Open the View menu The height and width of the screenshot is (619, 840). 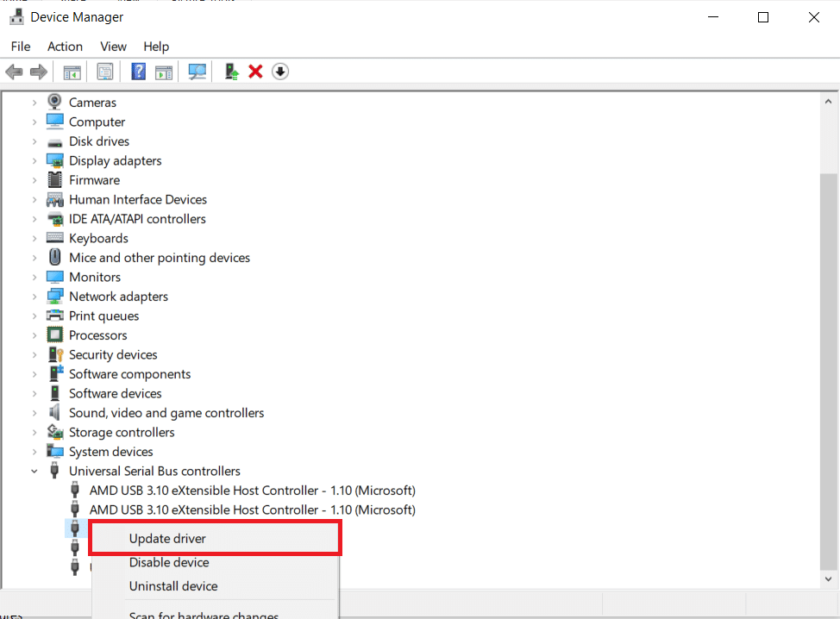113,47
